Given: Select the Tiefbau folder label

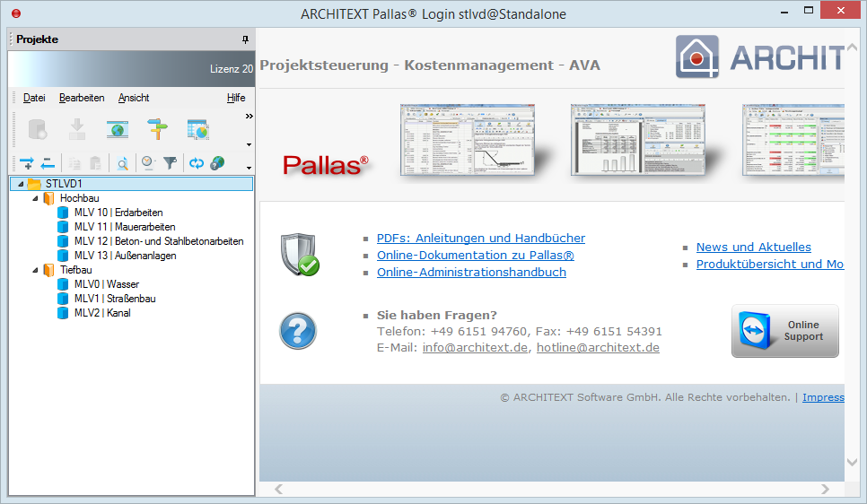Looking at the screenshot, I should pos(75,270).
